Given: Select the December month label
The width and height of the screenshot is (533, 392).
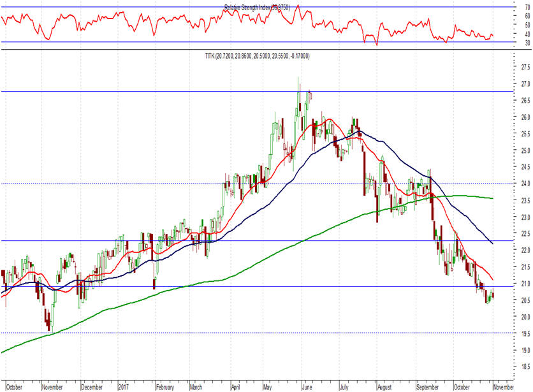Looking at the screenshot, I should click(x=92, y=388).
